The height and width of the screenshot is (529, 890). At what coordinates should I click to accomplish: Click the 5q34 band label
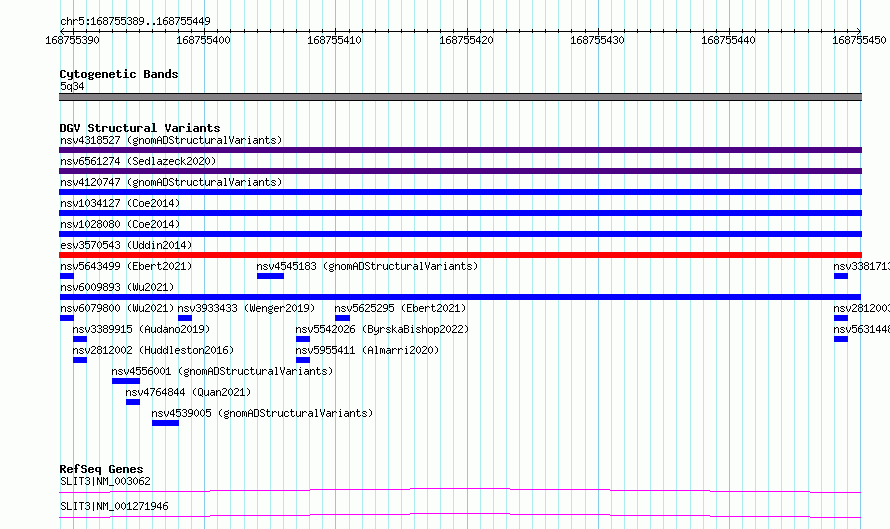[x=72, y=86]
